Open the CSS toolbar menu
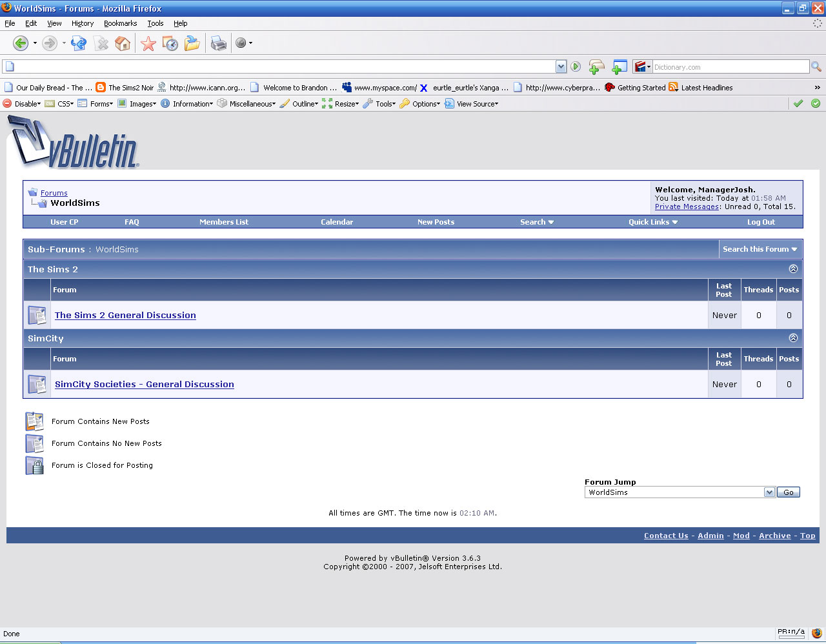The image size is (826, 644). (59, 103)
